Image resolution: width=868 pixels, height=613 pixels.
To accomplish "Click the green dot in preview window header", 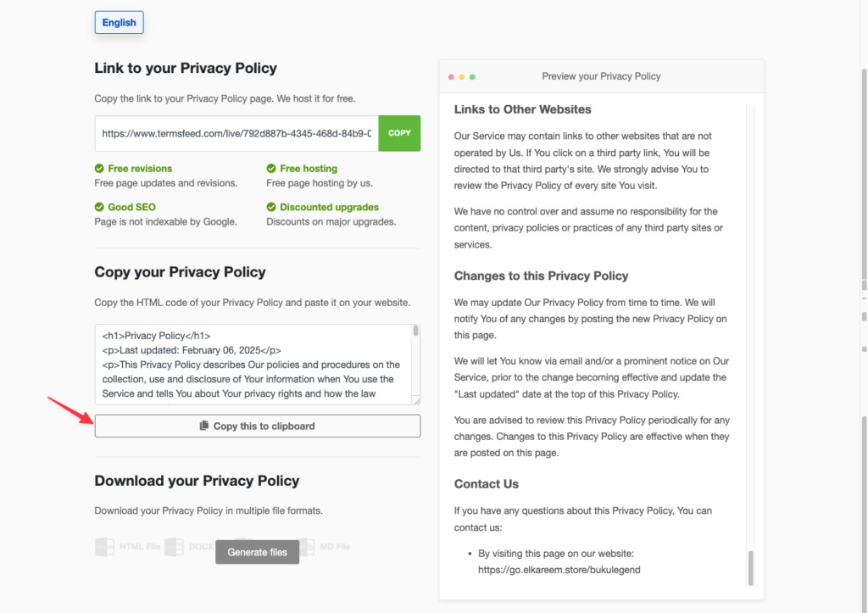I will click(472, 77).
